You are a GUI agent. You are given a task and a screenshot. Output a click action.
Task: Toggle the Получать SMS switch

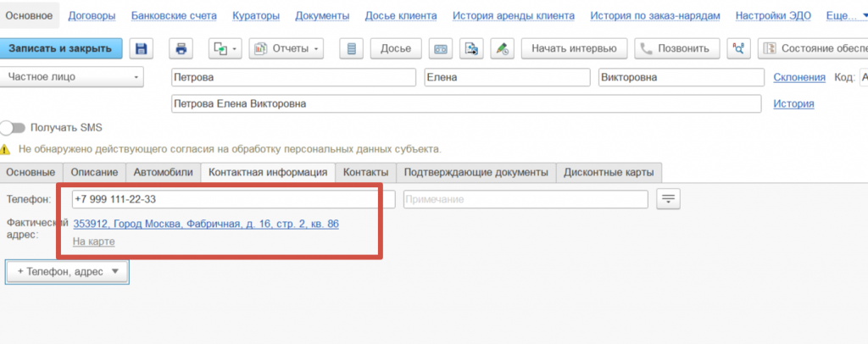point(14,128)
